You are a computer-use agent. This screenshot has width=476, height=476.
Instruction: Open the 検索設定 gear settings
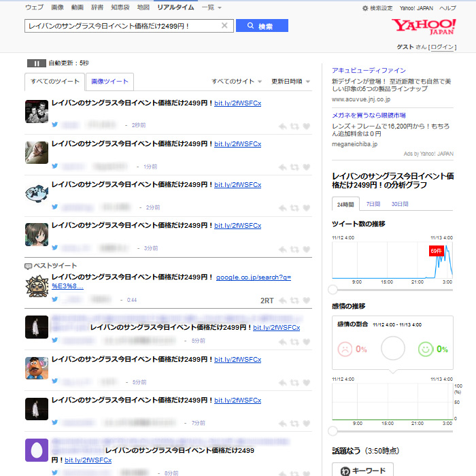click(x=377, y=8)
